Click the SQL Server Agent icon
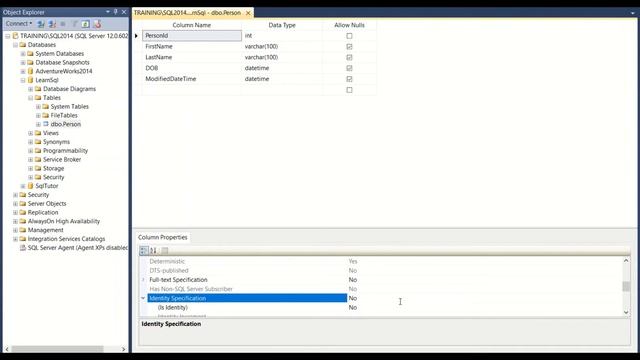Image resolution: width=640 pixels, height=360 pixels. pos(23,248)
